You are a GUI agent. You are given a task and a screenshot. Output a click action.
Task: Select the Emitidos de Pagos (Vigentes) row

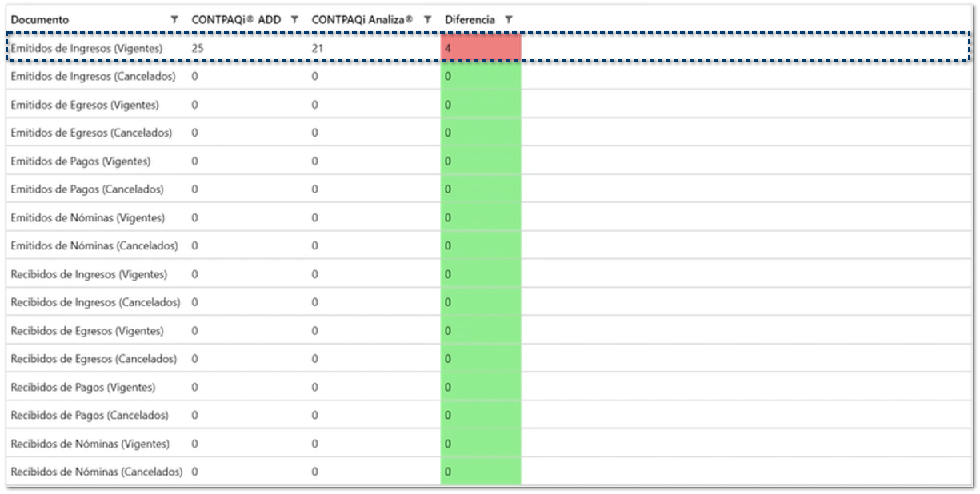point(489,161)
